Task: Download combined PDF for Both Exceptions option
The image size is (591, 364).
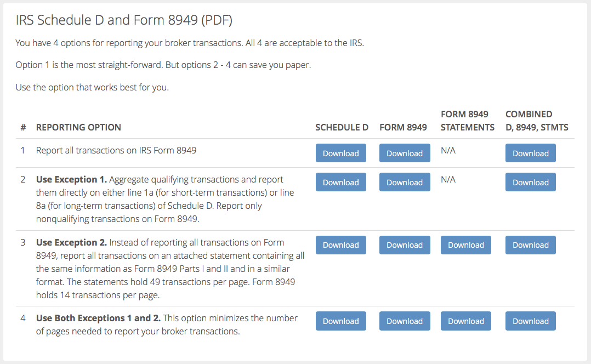Action: coord(530,321)
